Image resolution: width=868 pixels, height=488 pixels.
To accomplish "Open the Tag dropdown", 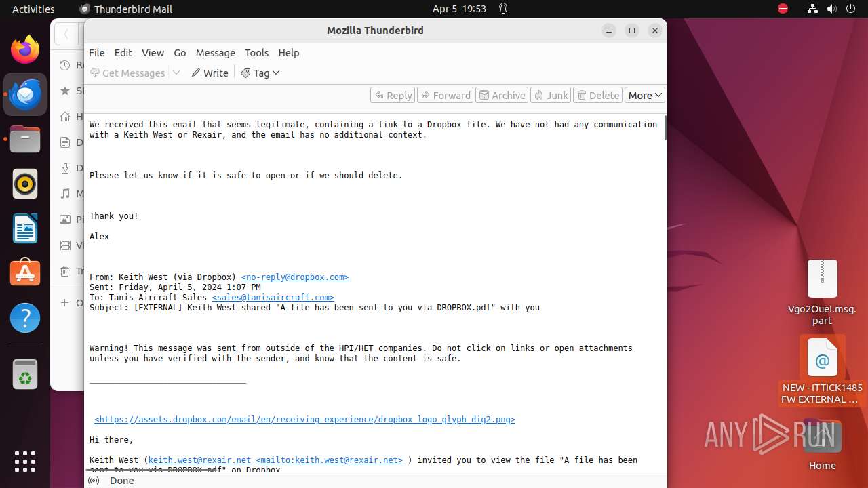I will [x=260, y=73].
